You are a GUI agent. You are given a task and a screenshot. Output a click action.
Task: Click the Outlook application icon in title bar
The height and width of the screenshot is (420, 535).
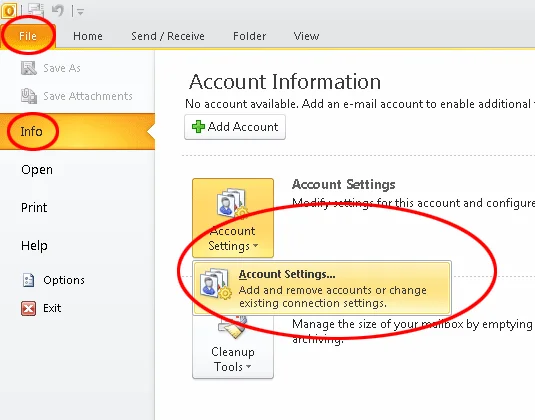(x=9, y=11)
